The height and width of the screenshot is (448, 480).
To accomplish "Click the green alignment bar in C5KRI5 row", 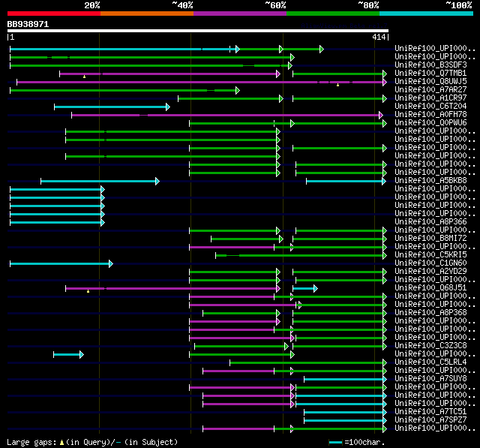I will point(301,255).
